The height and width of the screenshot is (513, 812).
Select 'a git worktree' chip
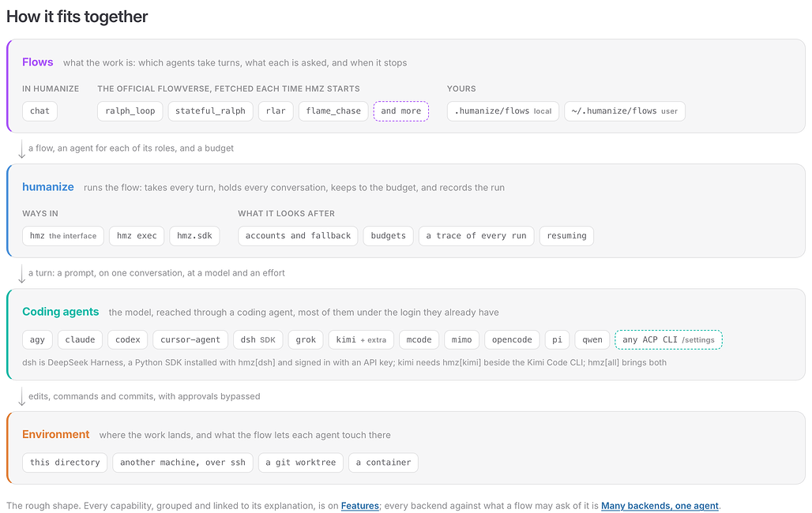tap(301, 462)
